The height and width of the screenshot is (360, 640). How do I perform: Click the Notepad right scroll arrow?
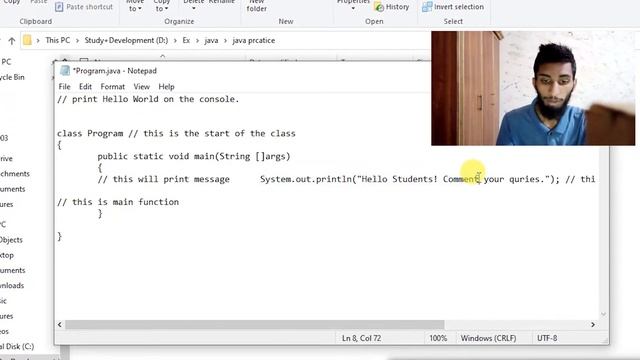click(x=593, y=324)
